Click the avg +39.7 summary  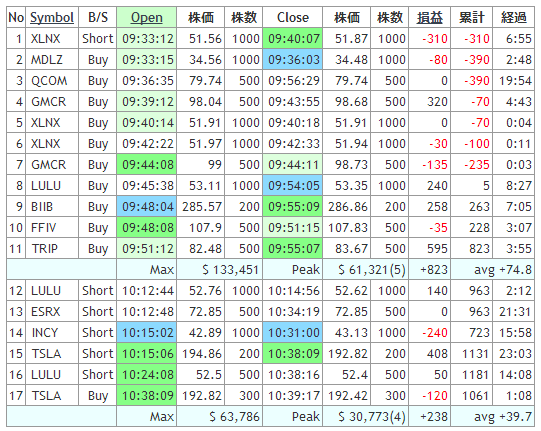[493, 417]
